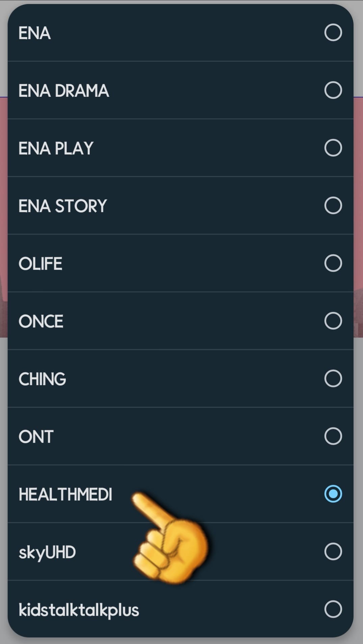Click the CHING channel name
This screenshot has height=644, width=363.
point(43,379)
